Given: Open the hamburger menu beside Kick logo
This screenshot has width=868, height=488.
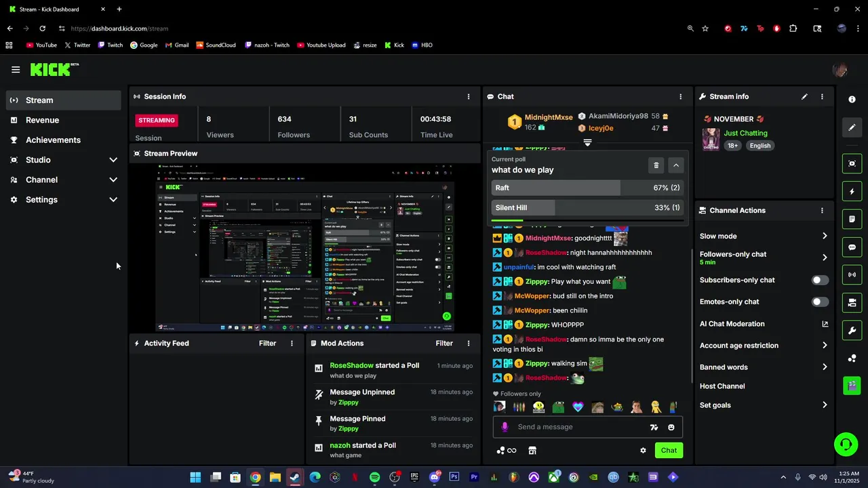Looking at the screenshot, I should point(16,69).
